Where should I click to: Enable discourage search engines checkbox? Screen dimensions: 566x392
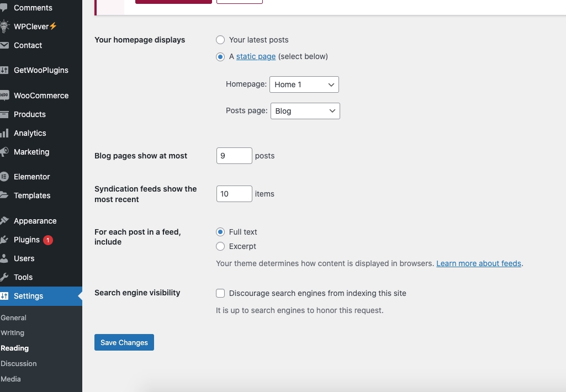[220, 293]
